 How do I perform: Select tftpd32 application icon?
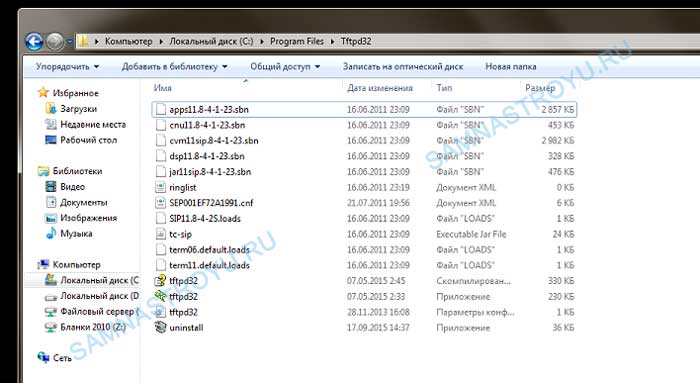[x=160, y=296]
